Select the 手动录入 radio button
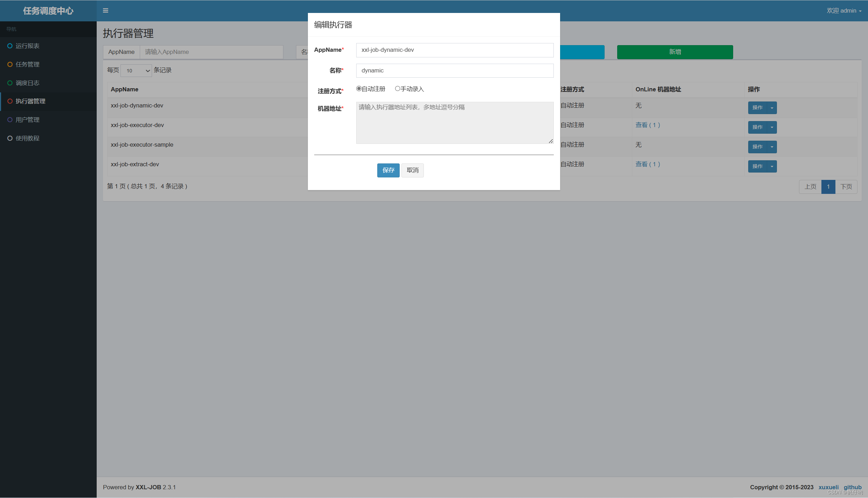 coord(398,89)
